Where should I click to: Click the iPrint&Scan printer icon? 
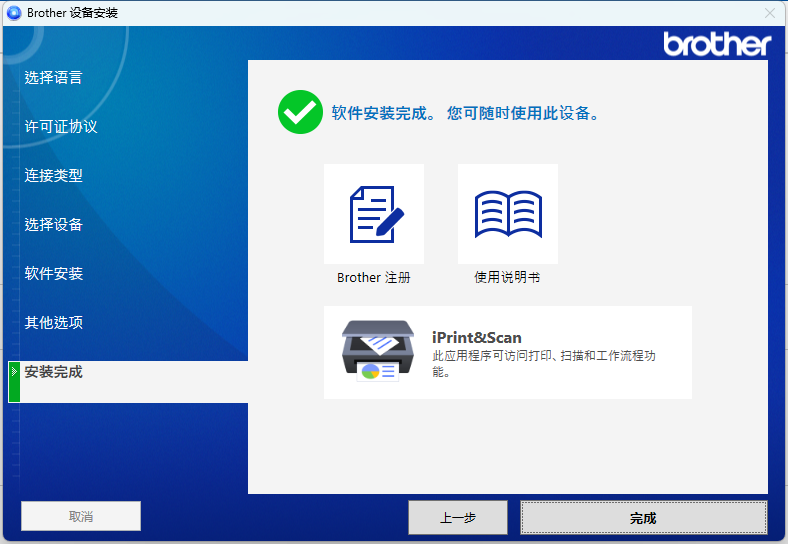click(378, 351)
